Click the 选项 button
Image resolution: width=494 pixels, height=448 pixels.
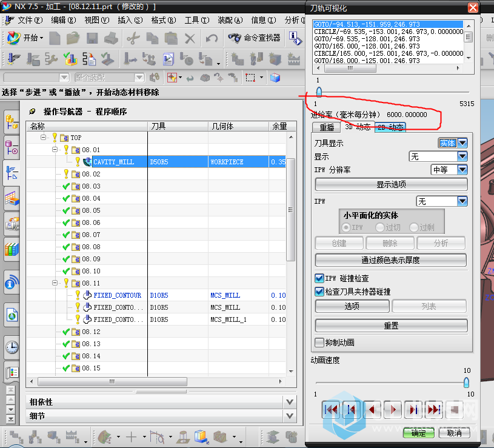point(352,306)
